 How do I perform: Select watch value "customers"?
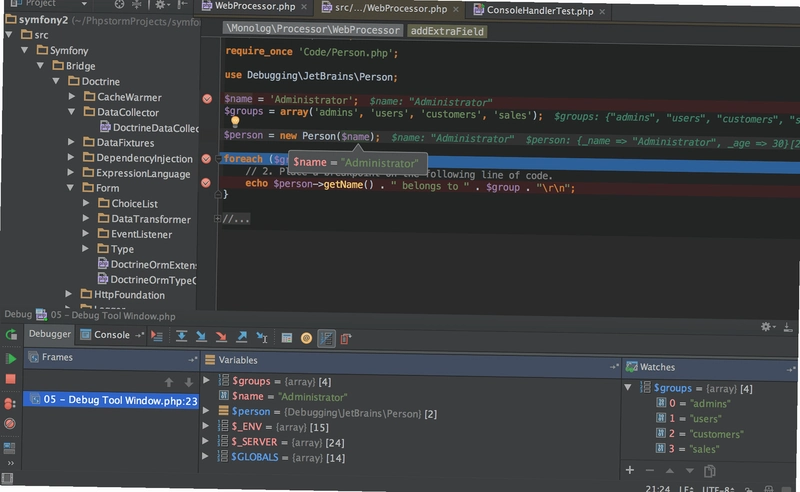point(716,434)
